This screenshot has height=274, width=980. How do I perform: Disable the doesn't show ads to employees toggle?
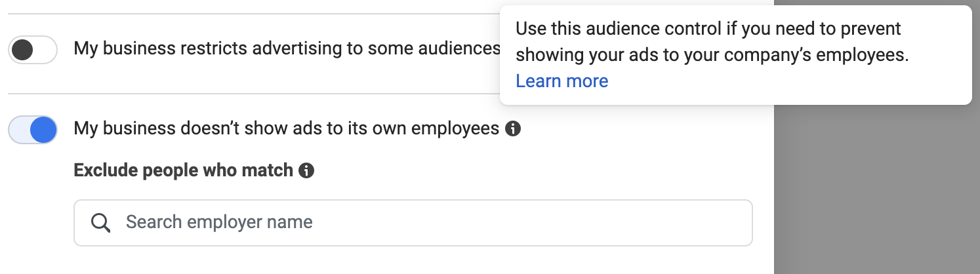[33, 129]
